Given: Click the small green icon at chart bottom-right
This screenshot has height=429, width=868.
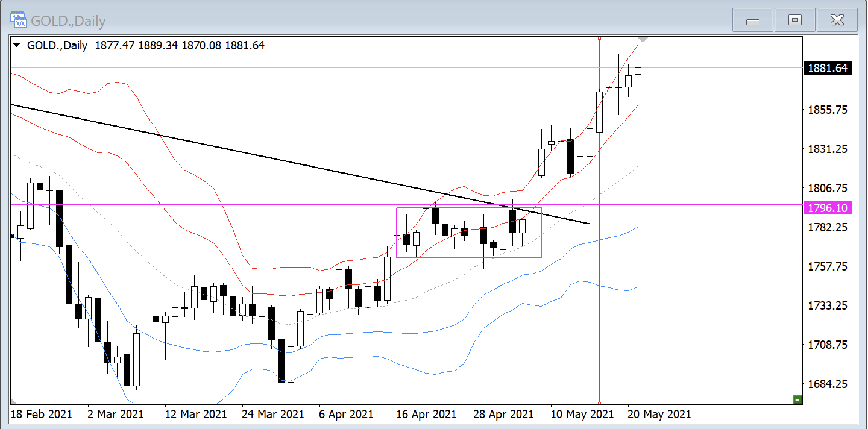Looking at the screenshot, I should pyautogui.click(x=797, y=399).
